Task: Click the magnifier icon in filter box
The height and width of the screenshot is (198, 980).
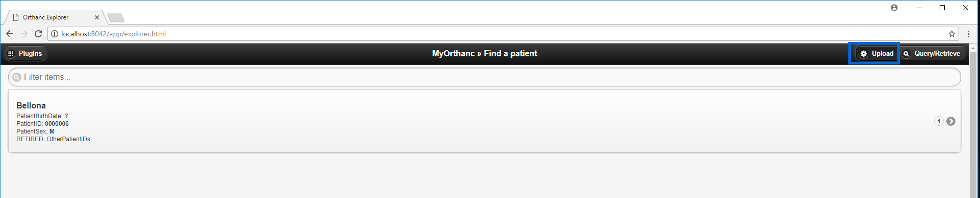Action: tap(17, 77)
